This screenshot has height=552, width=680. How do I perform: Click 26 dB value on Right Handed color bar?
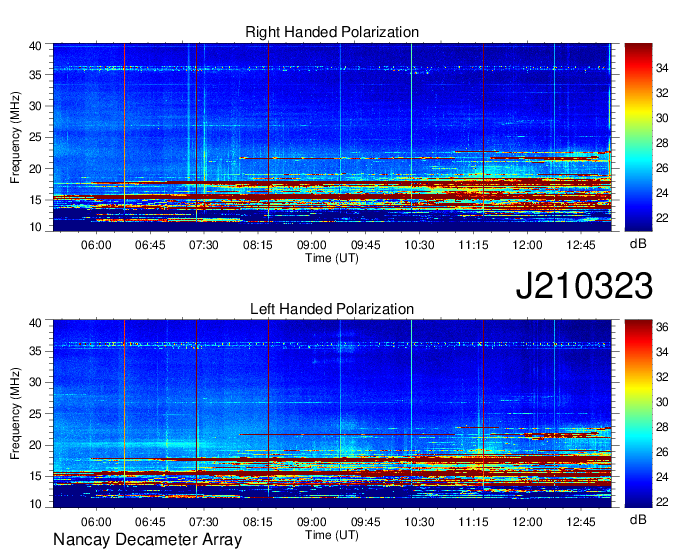(x=662, y=168)
